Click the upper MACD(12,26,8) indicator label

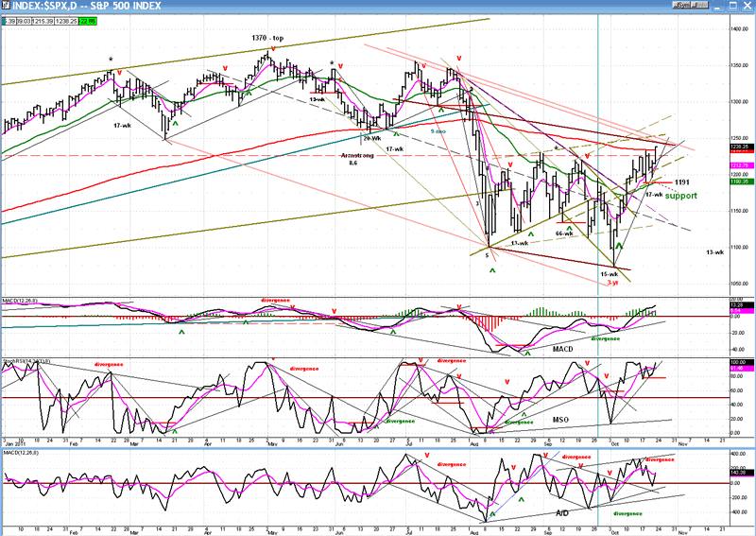pos(21,302)
